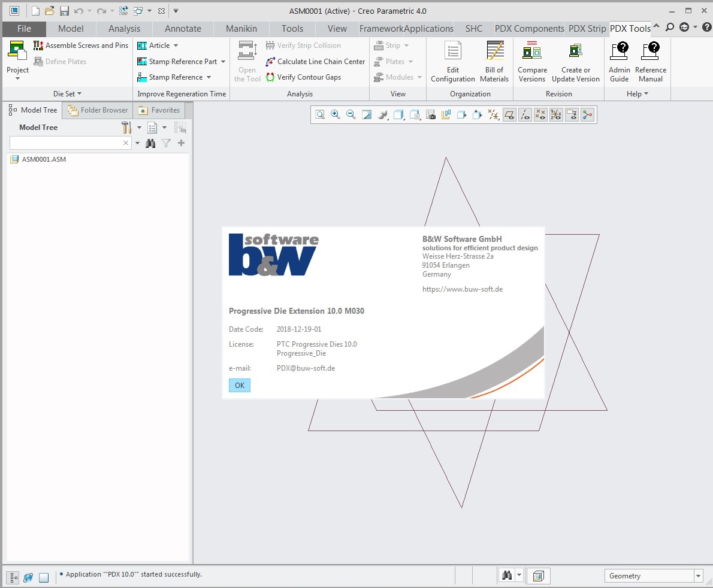Open the Folder Browser tab
Viewport: 713px width, 588px height.
98,110
